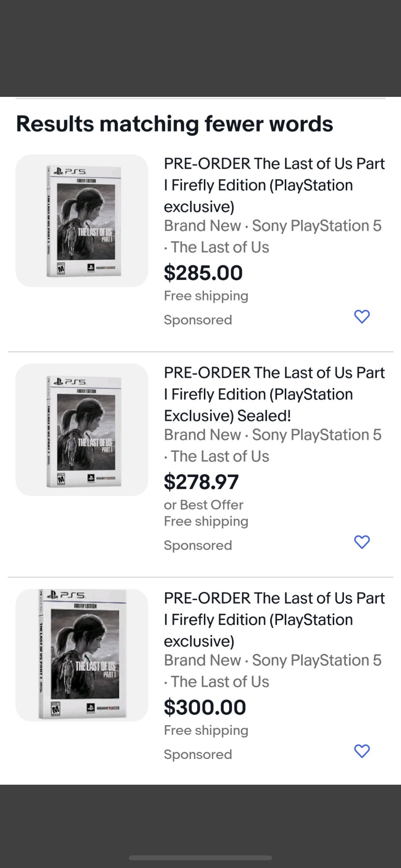Open the title of the $300.00 listing
Screen dimensions: 401x868
[274, 619]
